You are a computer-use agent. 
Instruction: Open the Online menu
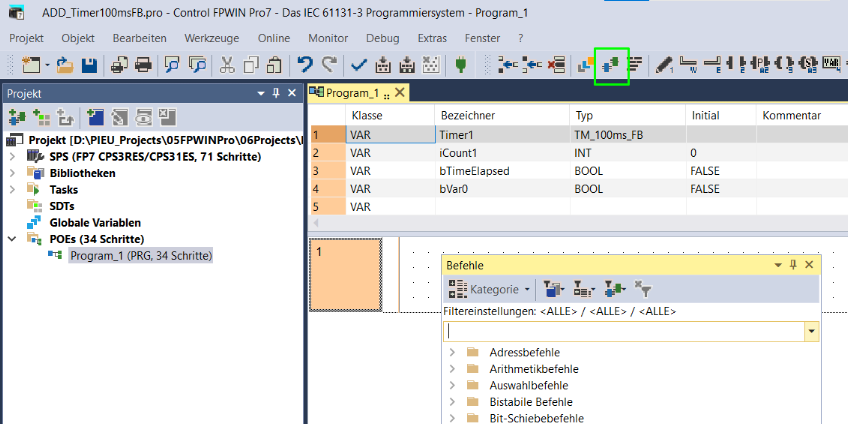click(274, 38)
